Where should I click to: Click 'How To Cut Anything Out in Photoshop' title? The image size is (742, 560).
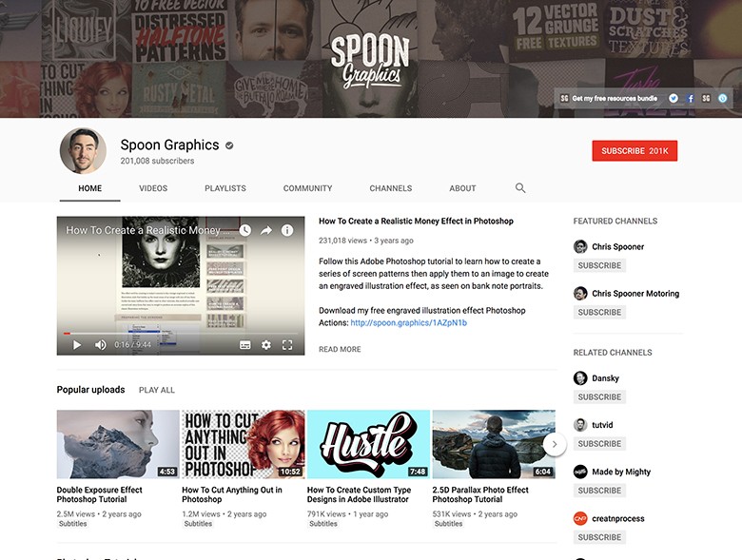point(232,494)
